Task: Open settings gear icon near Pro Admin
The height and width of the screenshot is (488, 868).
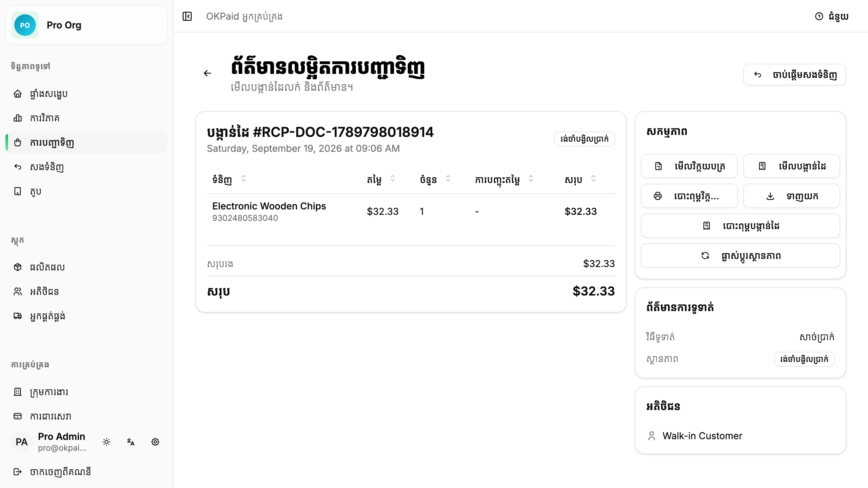Action: coord(155,442)
